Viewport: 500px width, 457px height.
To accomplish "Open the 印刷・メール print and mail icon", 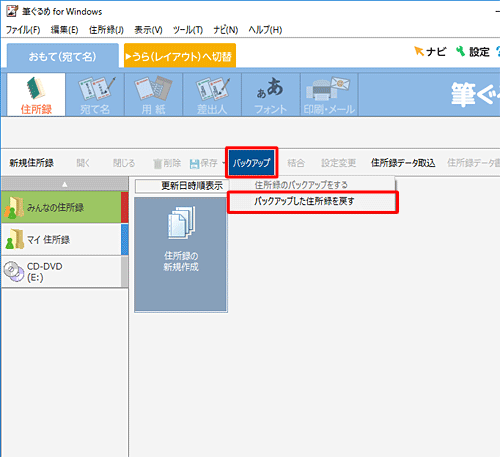I will click(329, 95).
